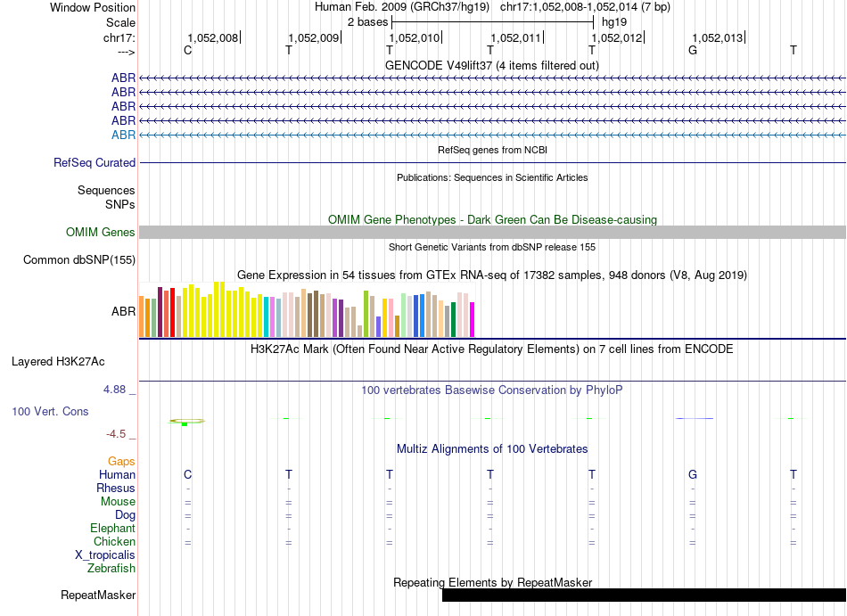Click the 2 bases scale bar
The image size is (847, 616).
tap(492, 22)
